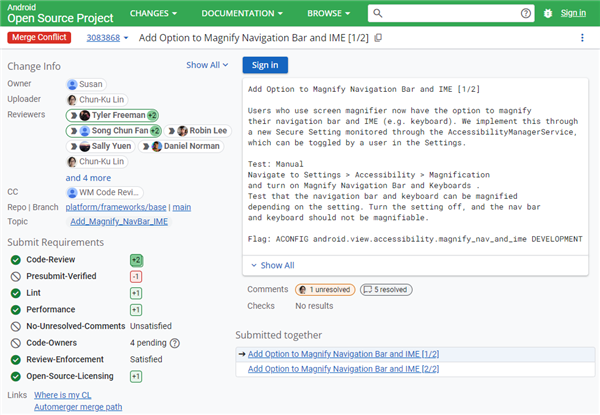600x415 pixels.
Task: Open the platform/frameworks/base repo link
Action: pyautogui.click(x=116, y=207)
